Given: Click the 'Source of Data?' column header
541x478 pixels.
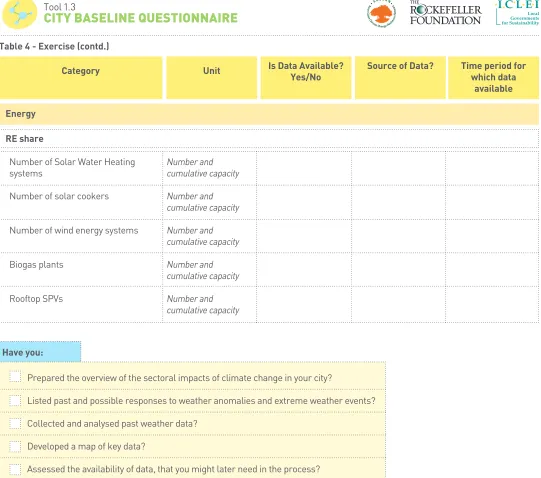Looking at the screenshot, I should point(400,78).
